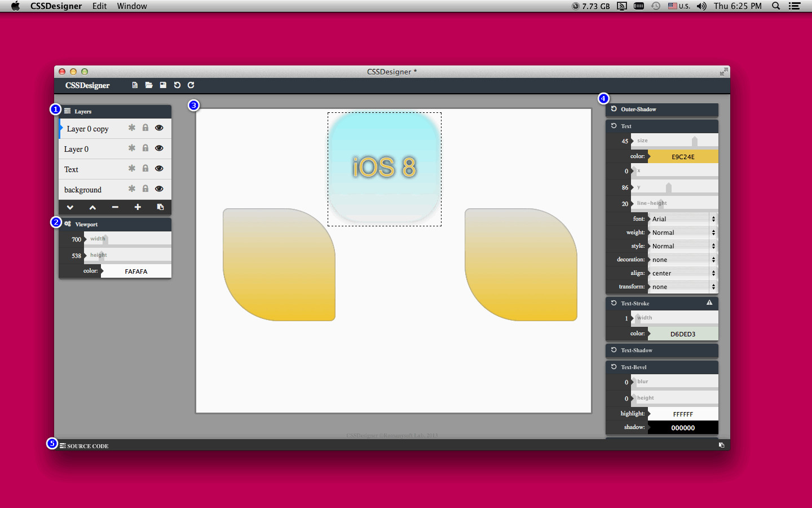Reset the Text-Bevel section icon
Screen dimensions: 812x508
614,367
